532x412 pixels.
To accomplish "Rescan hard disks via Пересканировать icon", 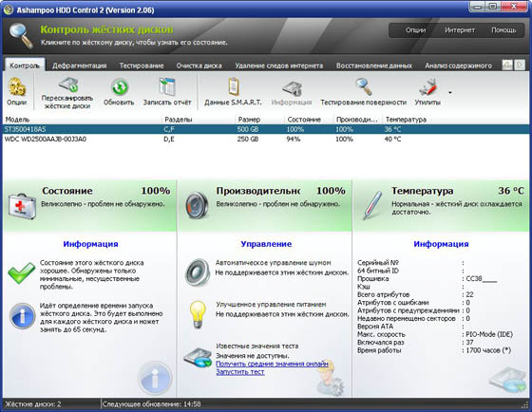I will pyautogui.click(x=68, y=84).
